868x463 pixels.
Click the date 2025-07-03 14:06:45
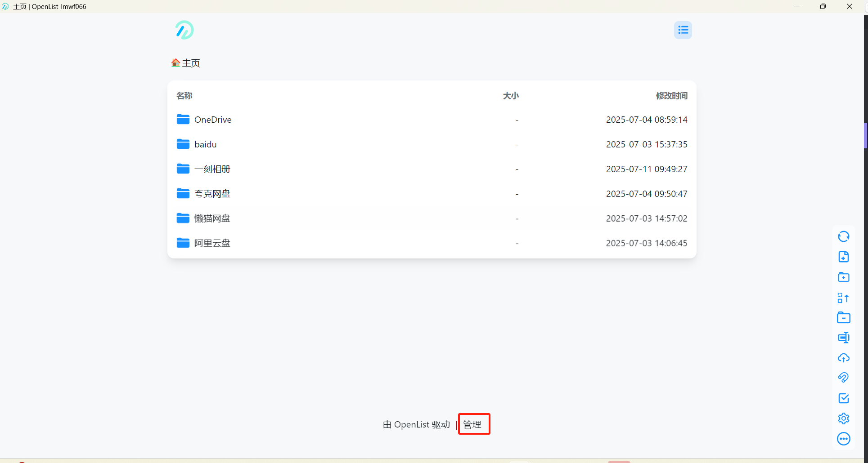(x=647, y=243)
